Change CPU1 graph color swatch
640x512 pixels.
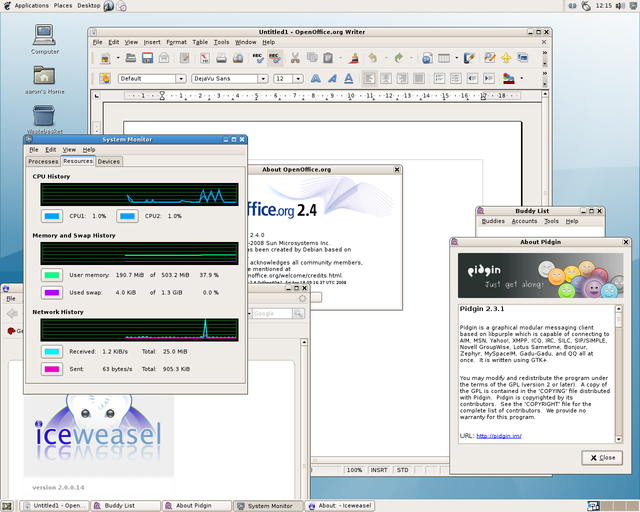coord(52,216)
